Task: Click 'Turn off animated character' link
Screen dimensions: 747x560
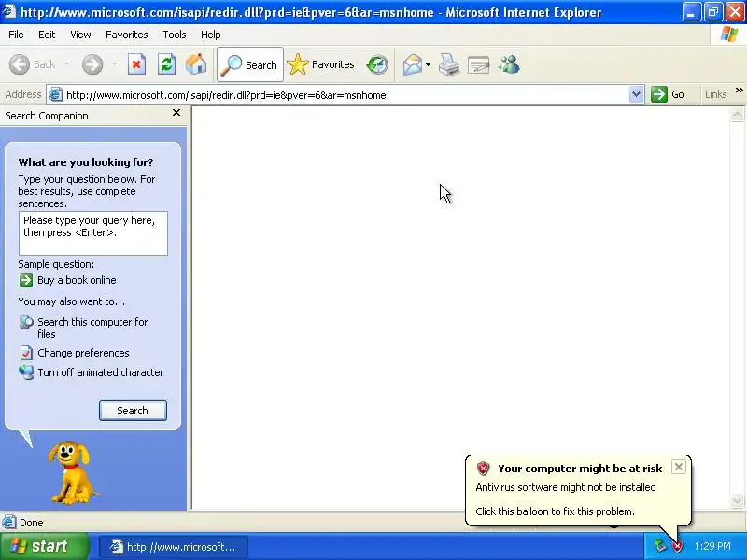Action: pos(101,372)
